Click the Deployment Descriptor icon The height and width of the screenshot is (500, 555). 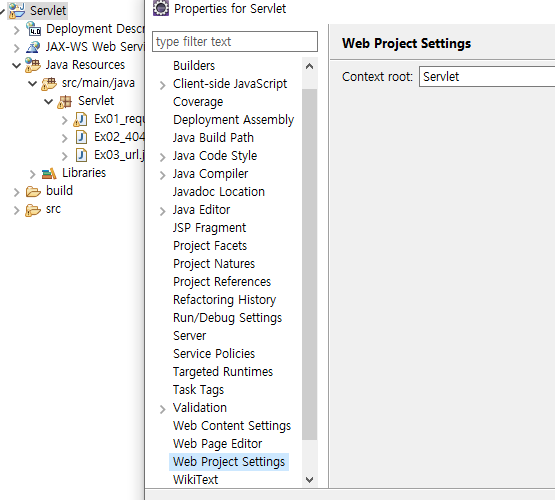34,29
